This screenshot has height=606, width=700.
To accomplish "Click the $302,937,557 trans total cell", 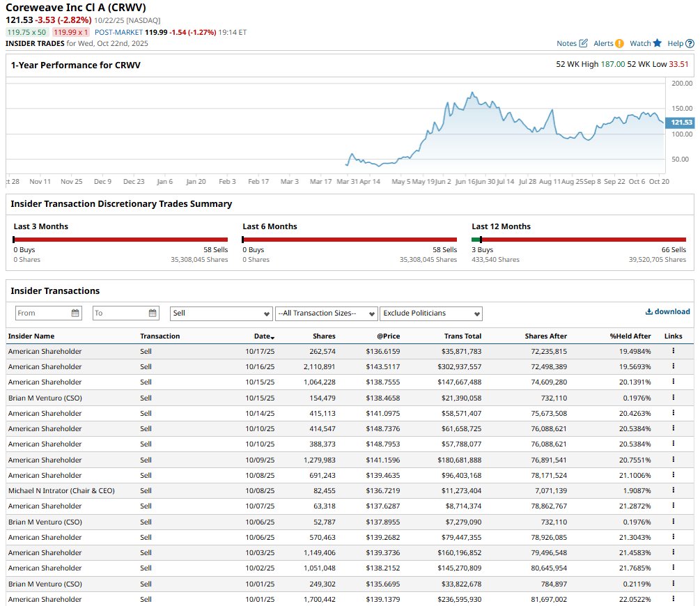I will point(460,366).
